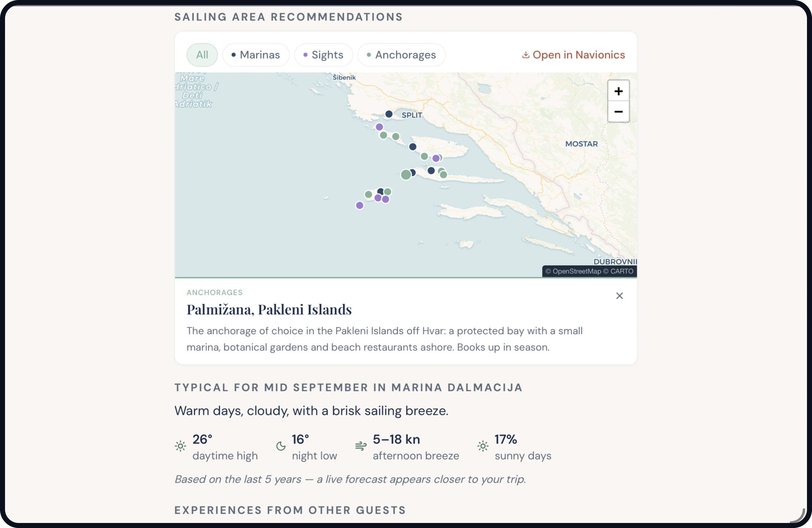
Task: Click the ANCHORAGES category label in card
Action: (215, 292)
